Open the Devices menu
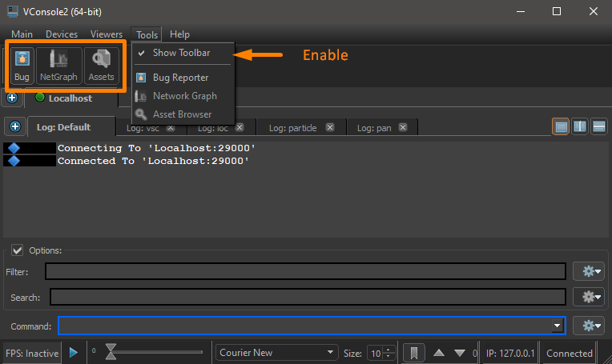Screen dimensions: 612x364 62,34
